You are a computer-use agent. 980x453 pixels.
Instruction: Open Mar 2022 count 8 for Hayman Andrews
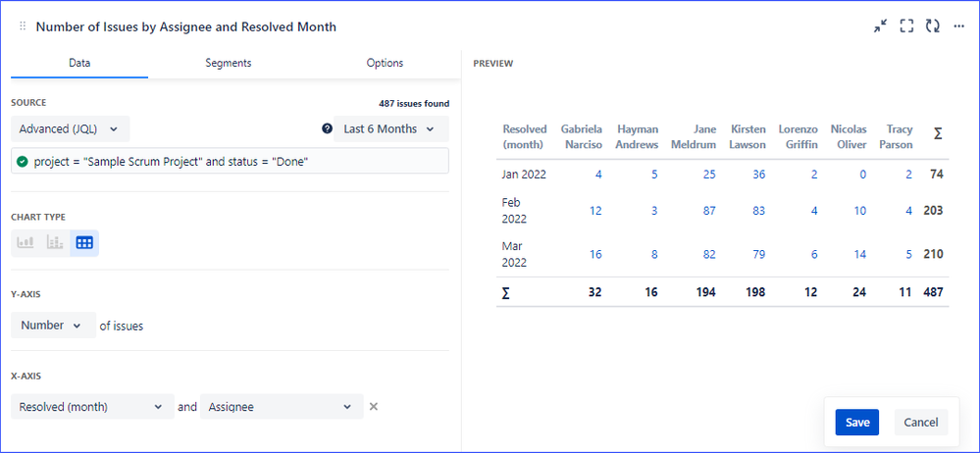pos(654,254)
